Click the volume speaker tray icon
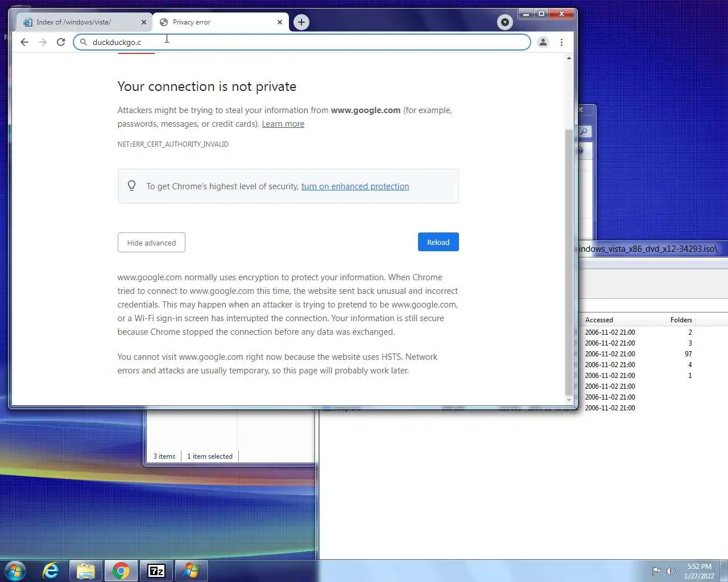The image size is (728, 582). tap(671, 571)
